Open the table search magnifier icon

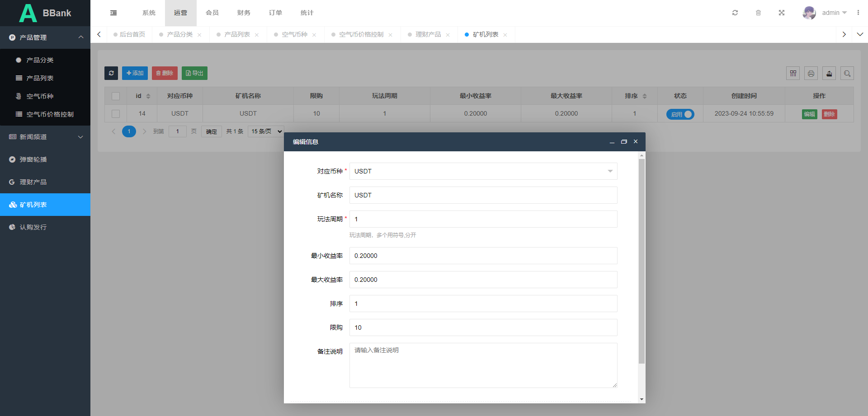coord(847,73)
